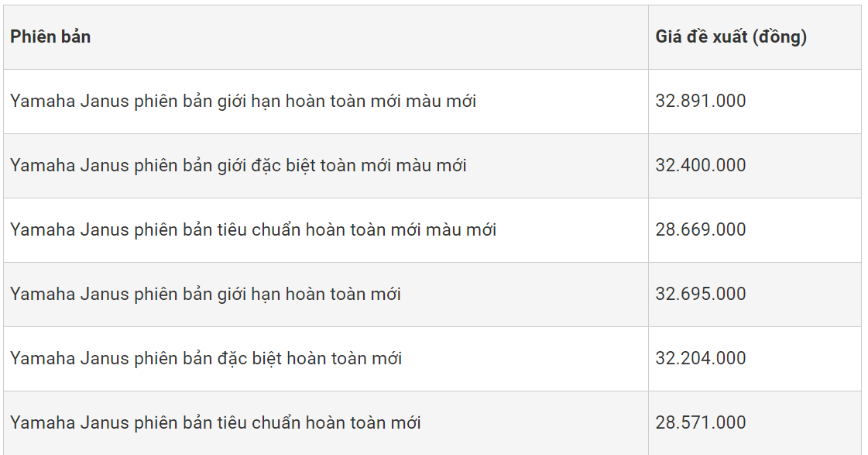Click the version name priced 32.695.000
Screen dimensions: 868x455
click(205, 294)
